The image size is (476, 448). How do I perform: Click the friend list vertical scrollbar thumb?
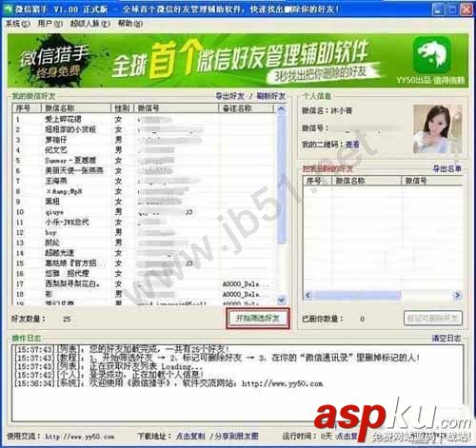coord(281,179)
